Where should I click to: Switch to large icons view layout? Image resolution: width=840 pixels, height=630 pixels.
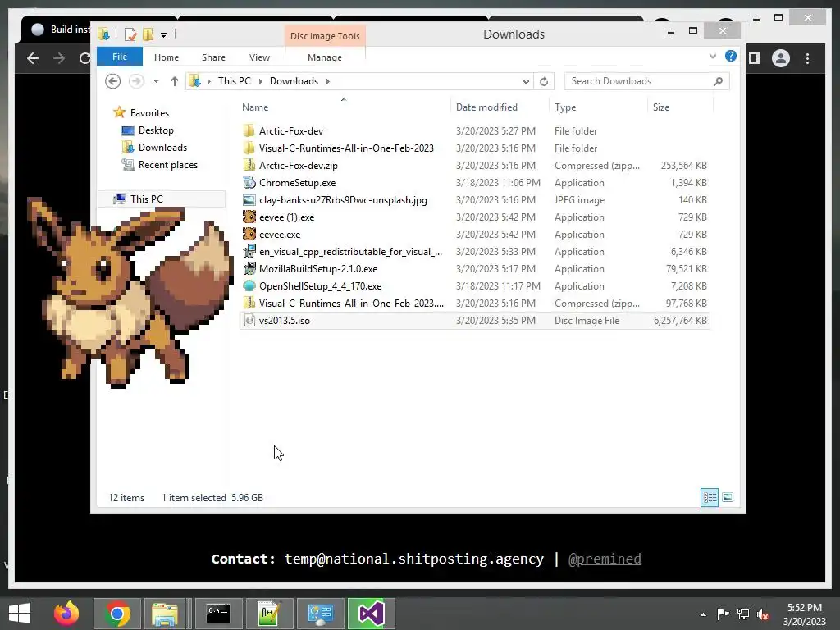pyautogui.click(x=727, y=498)
